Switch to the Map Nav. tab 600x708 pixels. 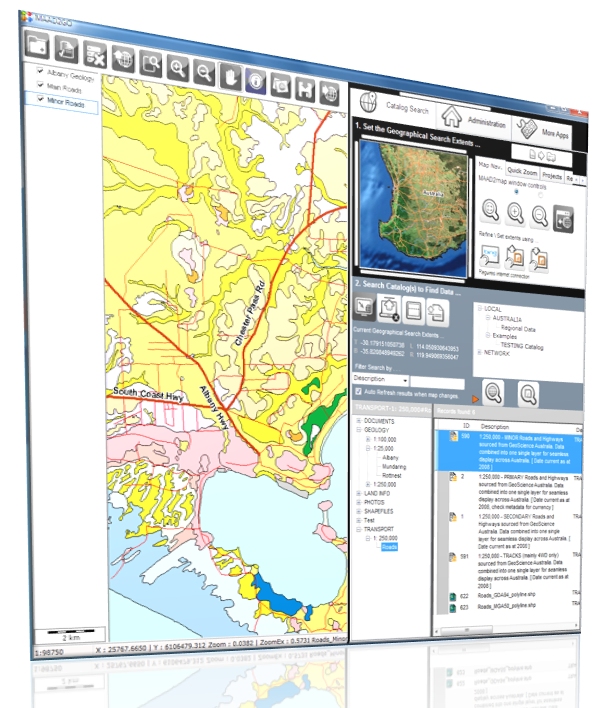point(490,166)
